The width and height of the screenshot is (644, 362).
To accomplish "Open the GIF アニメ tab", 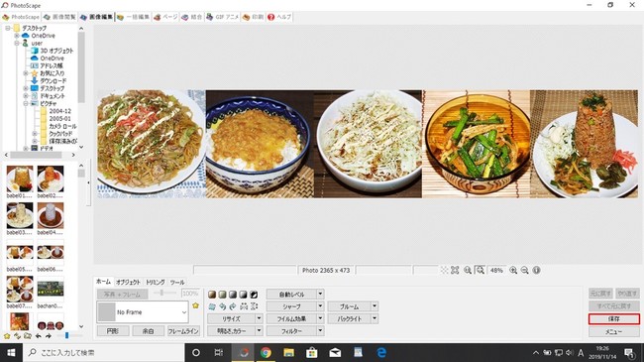I will pyautogui.click(x=222, y=17).
